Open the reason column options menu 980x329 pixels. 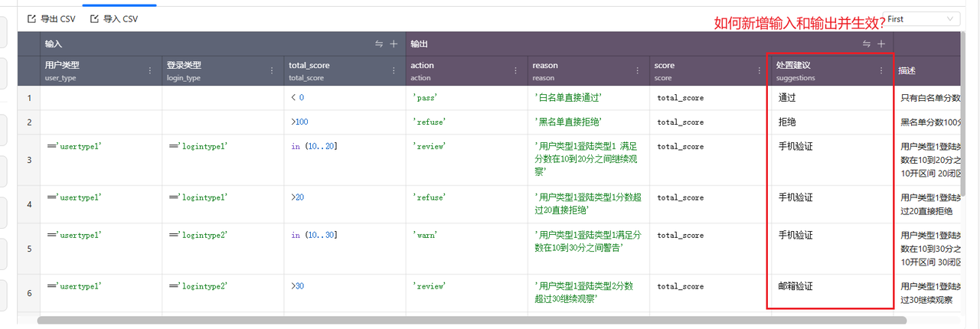tap(638, 70)
